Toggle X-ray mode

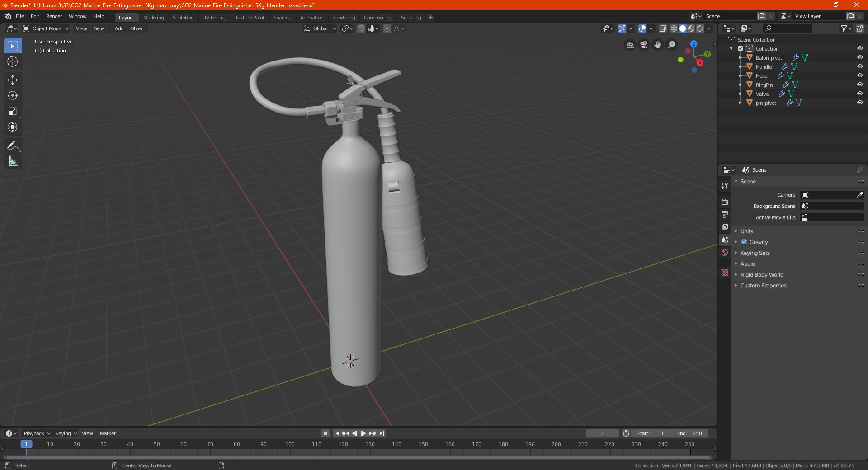click(x=662, y=28)
